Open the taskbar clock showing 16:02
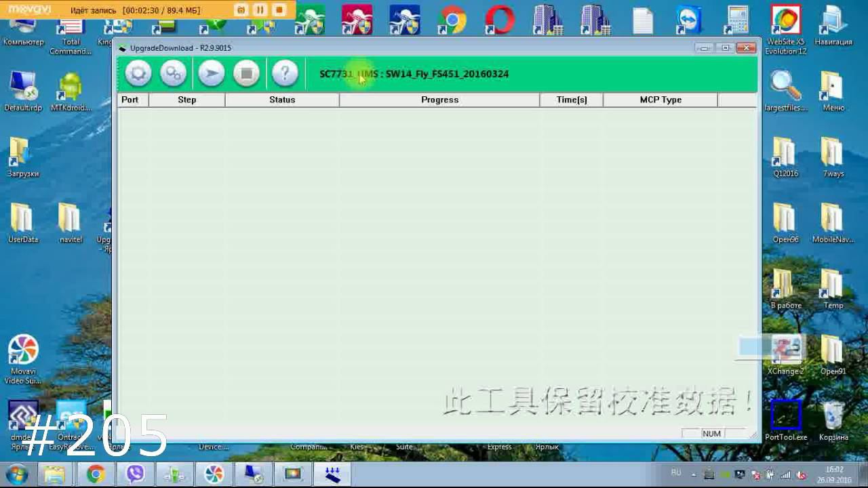The image size is (868, 488). tap(834, 474)
